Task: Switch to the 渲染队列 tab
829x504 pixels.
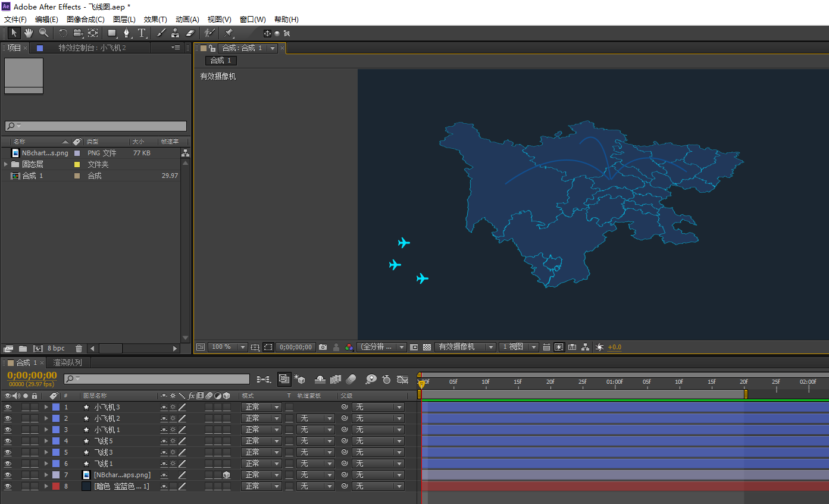Action: (x=67, y=362)
